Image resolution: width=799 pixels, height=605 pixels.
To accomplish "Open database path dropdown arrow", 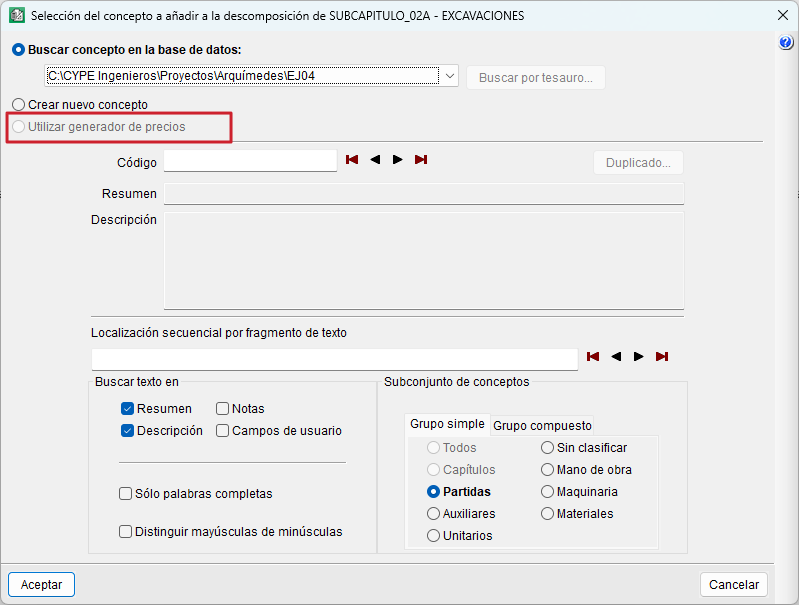I will point(449,76).
